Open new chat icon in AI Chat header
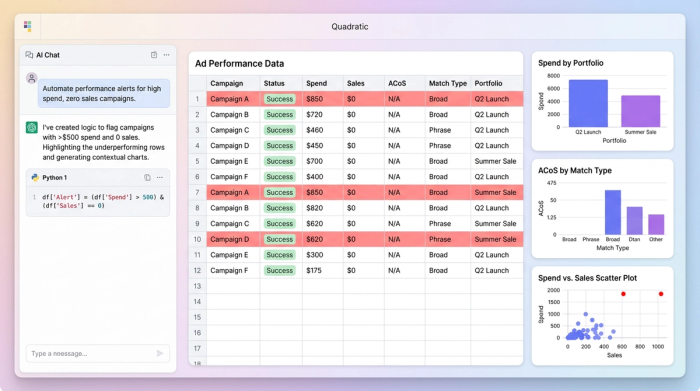This screenshot has height=391, width=700. point(154,55)
